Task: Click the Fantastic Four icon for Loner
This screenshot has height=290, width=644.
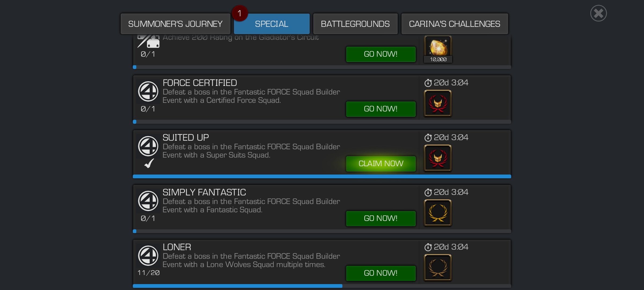Action: (x=148, y=256)
